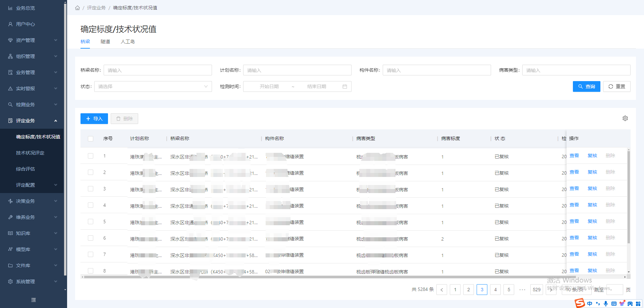Open 技术状况评定 in sidebar

pos(30,153)
